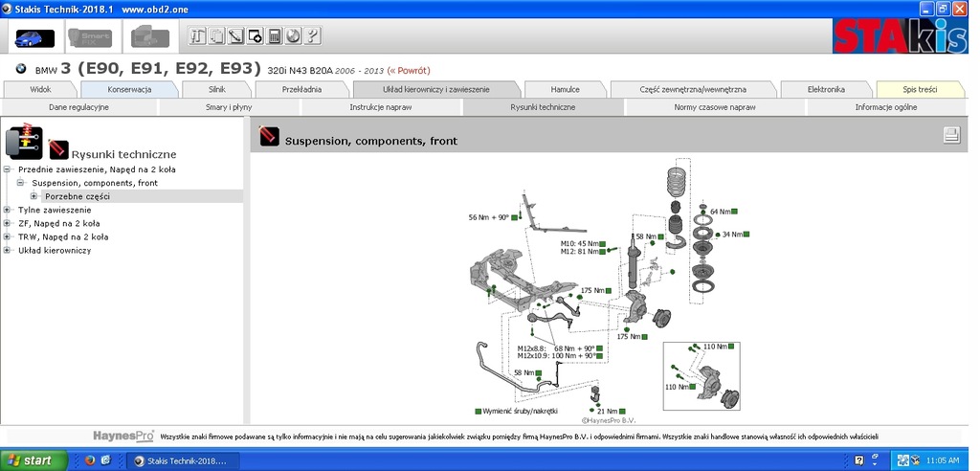Open the Smary i płyny subtab
This screenshot has height=471, width=980.
[x=229, y=107]
